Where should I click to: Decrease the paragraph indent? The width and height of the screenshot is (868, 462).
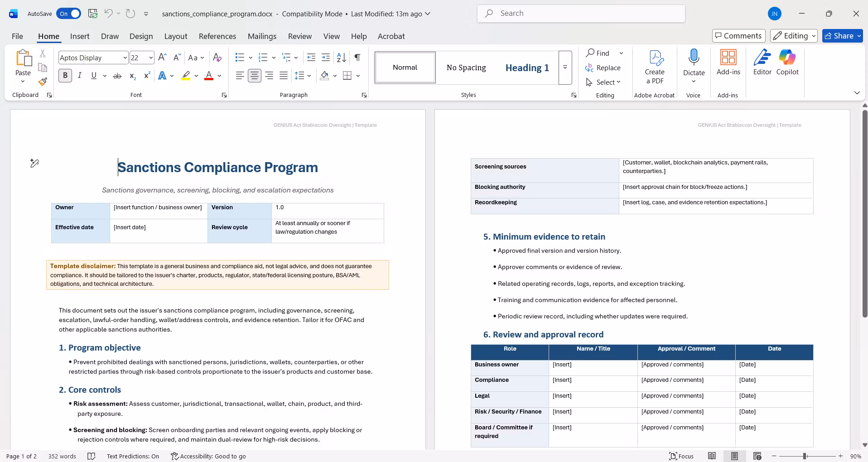(311, 58)
